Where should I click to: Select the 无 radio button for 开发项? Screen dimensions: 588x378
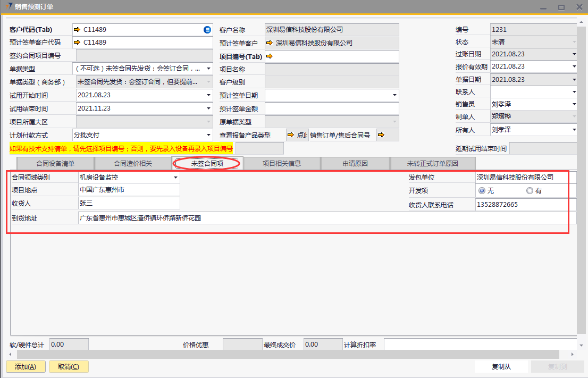(x=482, y=190)
